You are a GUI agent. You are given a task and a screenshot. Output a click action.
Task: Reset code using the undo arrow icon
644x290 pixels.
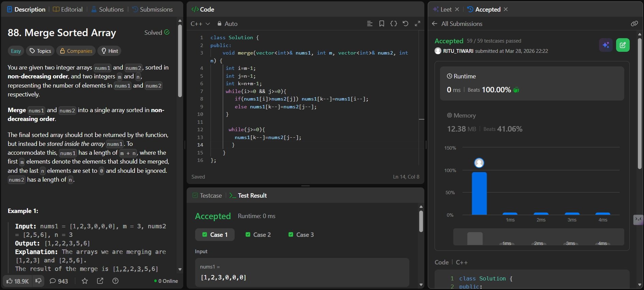click(x=405, y=24)
